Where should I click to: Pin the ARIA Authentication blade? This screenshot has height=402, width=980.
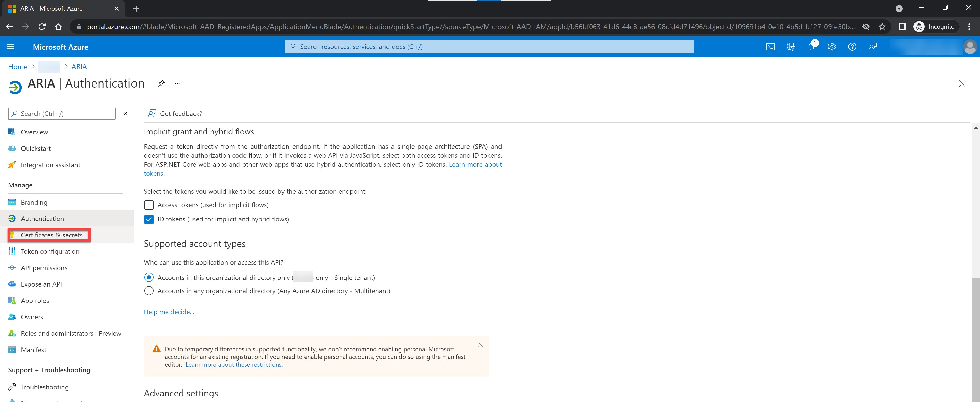[161, 83]
